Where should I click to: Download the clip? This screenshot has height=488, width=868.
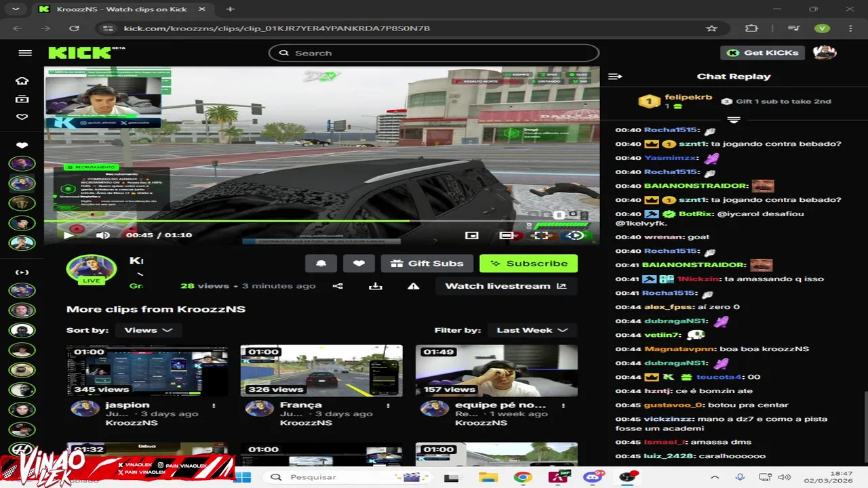pyautogui.click(x=376, y=286)
